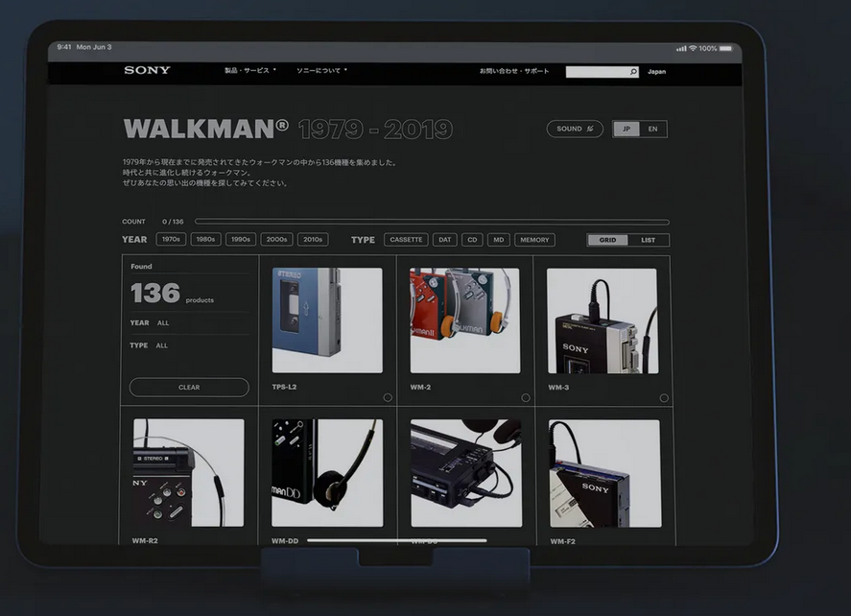Filter by the 2000s year
The image size is (851, 616).
point(277,239)
